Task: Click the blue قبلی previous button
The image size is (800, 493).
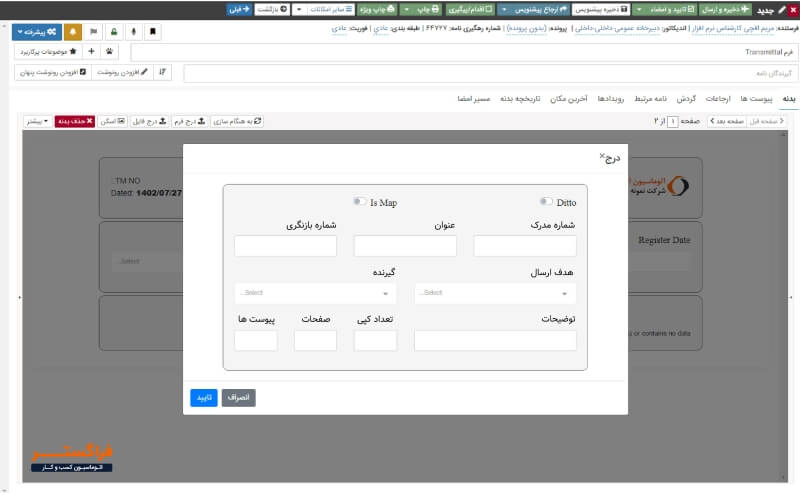Action: click(x=239, y=9)
